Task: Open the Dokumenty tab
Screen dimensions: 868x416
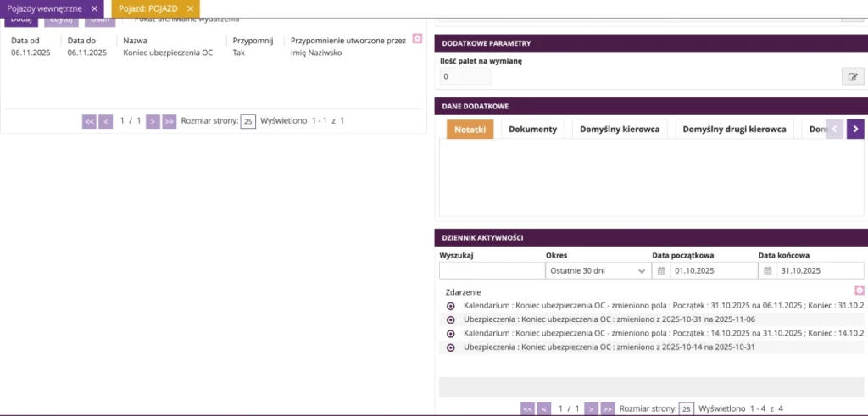Action: pos(532,130)
